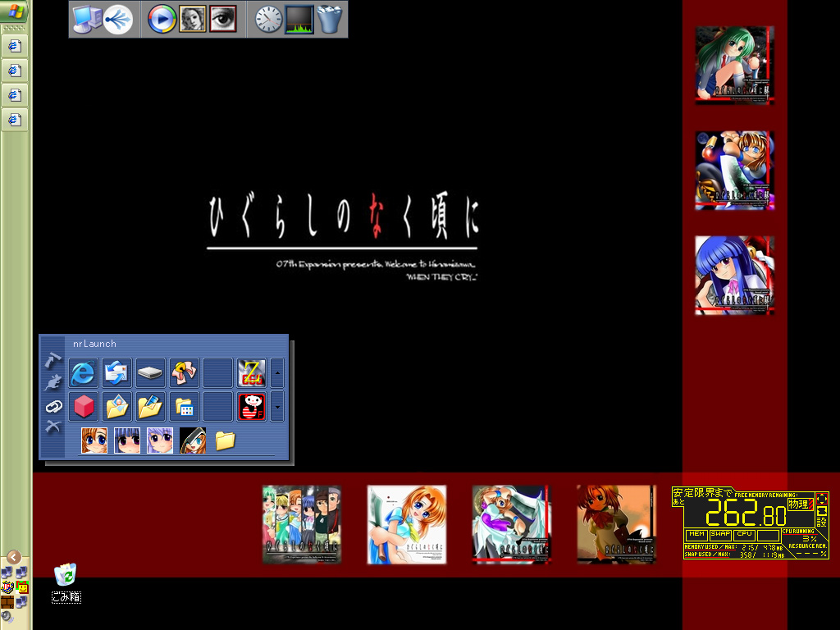Open the middle right-column cover thumbnail

tap(734, 171)
